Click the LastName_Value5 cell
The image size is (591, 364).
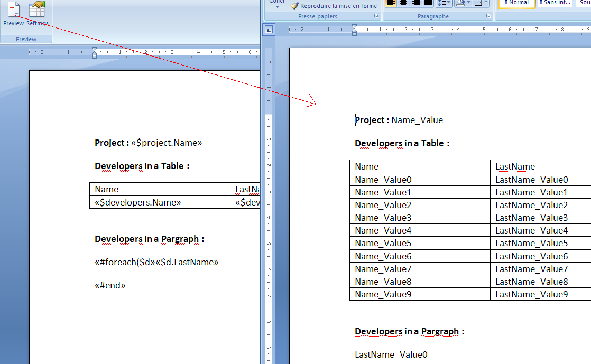coord(540,244)
